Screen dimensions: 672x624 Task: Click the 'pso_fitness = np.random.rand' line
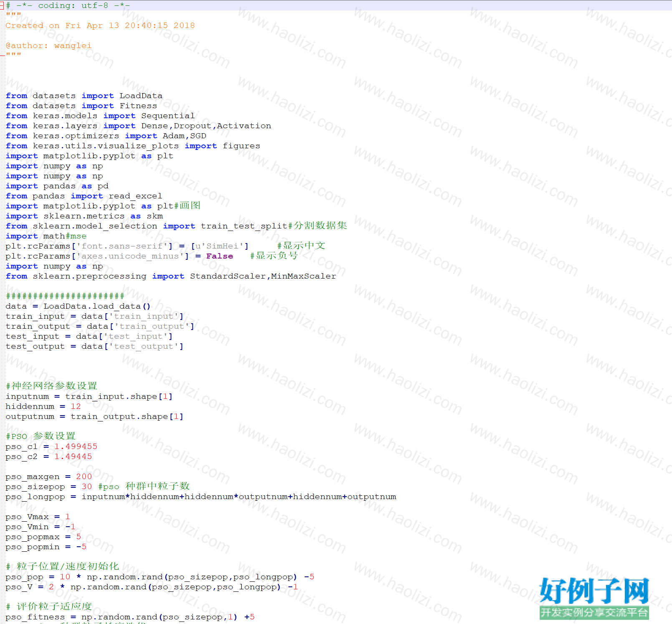(x=130, y=617)
